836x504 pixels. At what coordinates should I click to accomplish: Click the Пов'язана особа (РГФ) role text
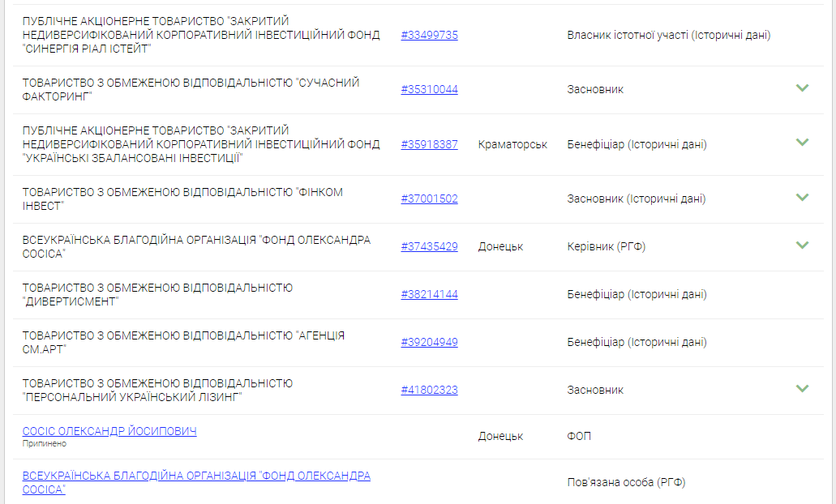point(626,482)
